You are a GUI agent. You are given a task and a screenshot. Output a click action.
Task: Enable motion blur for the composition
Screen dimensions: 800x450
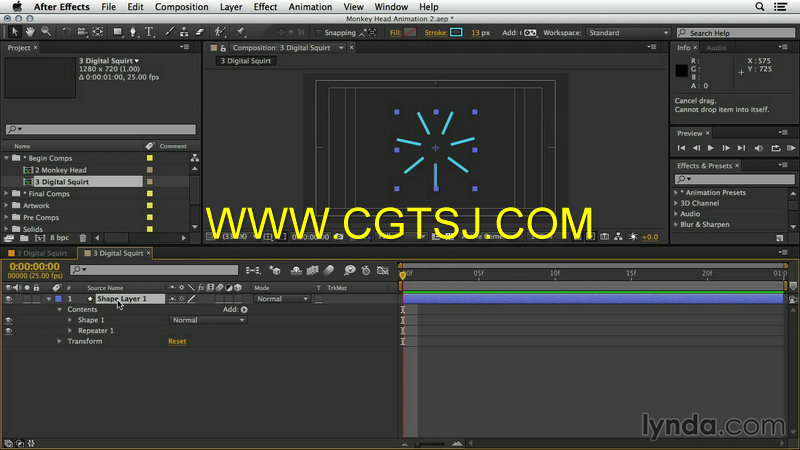pyautogui.click(x=329, y=270)
